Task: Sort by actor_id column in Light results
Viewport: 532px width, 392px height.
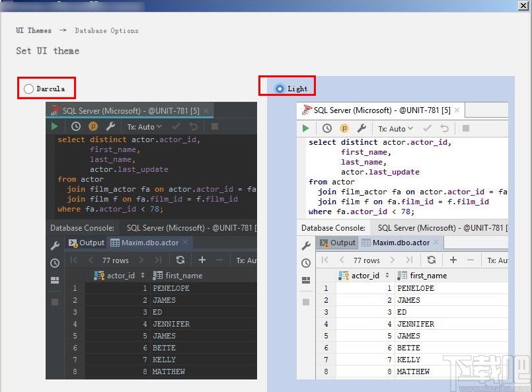Action: point(387,275)
